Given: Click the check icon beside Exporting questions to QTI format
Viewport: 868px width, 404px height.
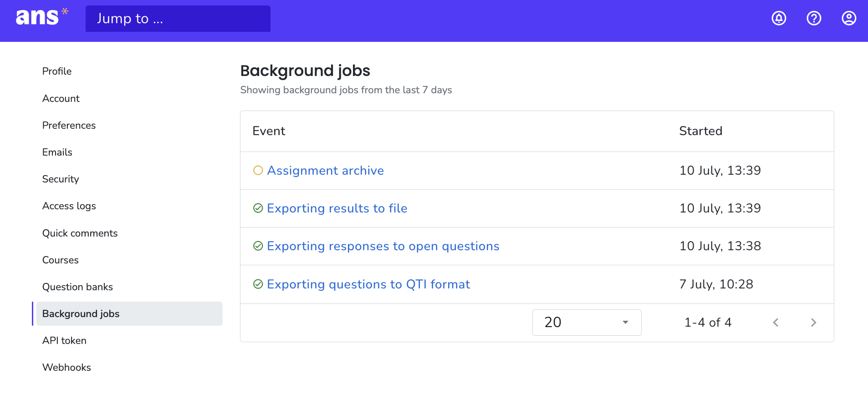Looking at the screenshot, I should [x=258, y=284].
